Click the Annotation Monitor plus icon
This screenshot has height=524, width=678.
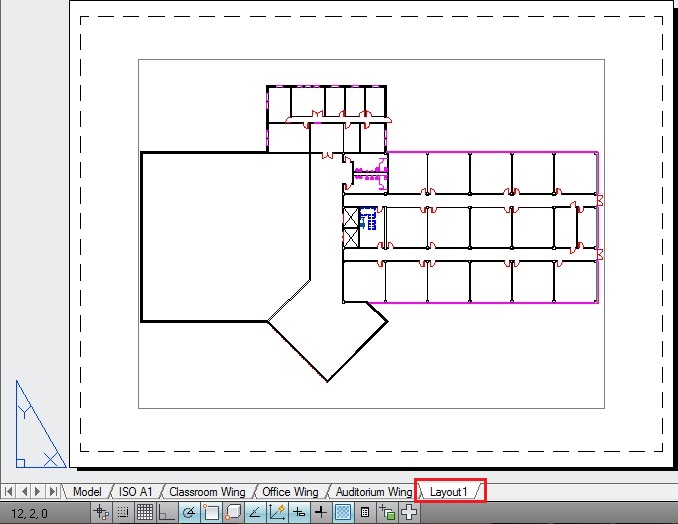(409, 513)
